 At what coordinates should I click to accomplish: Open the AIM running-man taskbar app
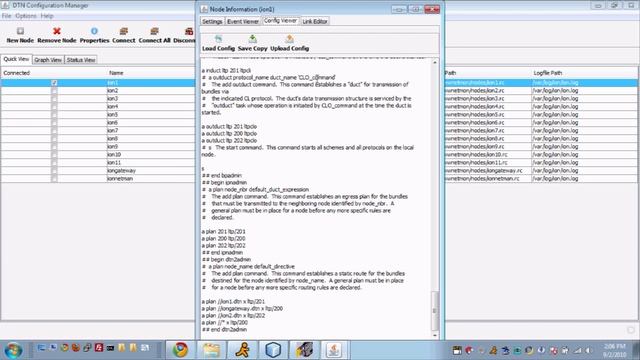[242, 350]
